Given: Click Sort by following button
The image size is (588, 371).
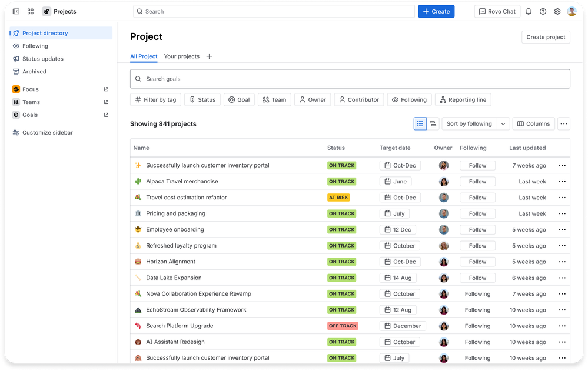Looking at the screenshot, I should pos(469,123).
